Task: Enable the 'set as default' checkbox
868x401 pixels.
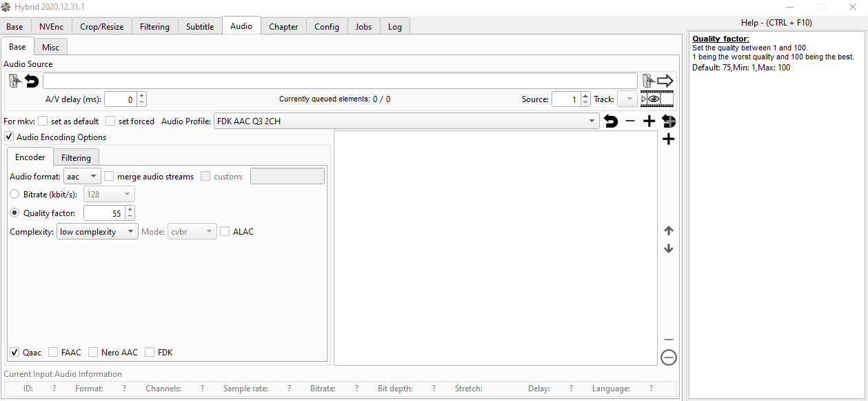Action: click(x=43, y=121)
